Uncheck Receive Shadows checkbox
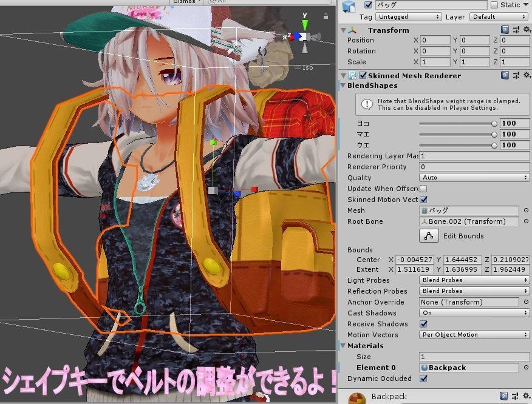 click(423, 324)
